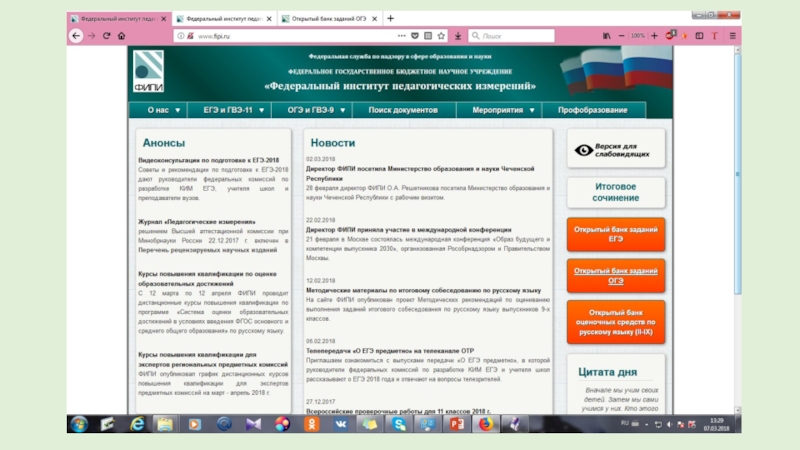
Task: Open Открытый банк заданий ЕГЭ button
Action: point(616,234)
